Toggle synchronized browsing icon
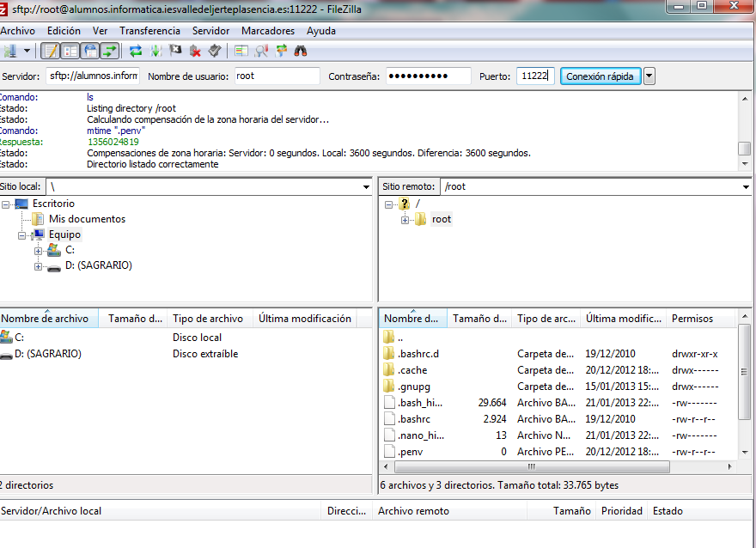 click(x=281, y=51)
